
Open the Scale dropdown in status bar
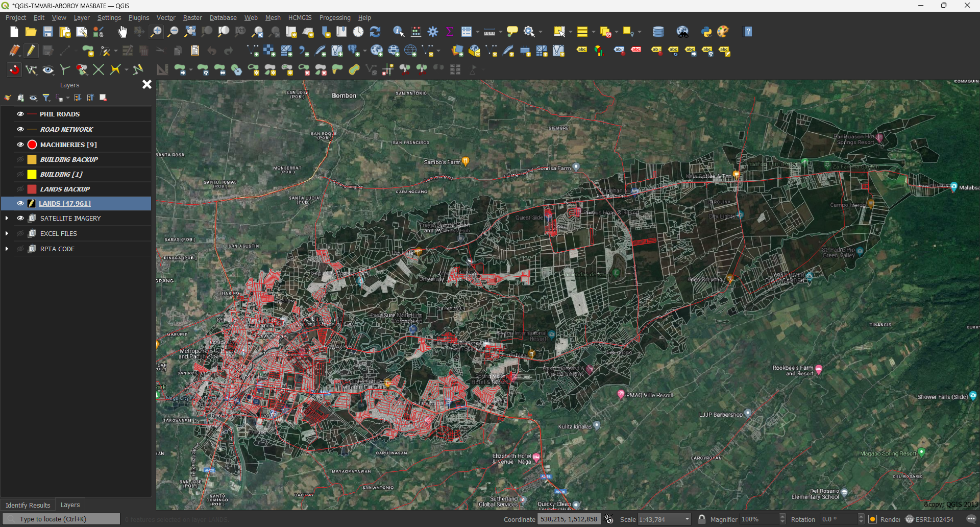687,519
